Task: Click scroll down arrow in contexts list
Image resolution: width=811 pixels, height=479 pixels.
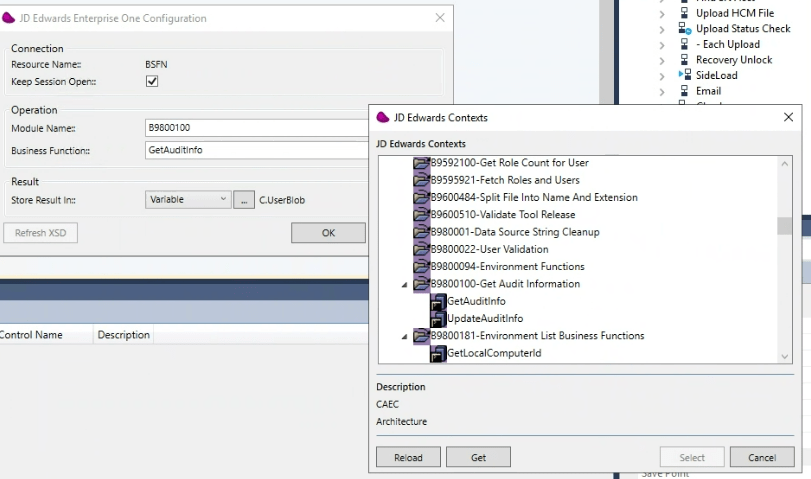Action: point(785,356)
